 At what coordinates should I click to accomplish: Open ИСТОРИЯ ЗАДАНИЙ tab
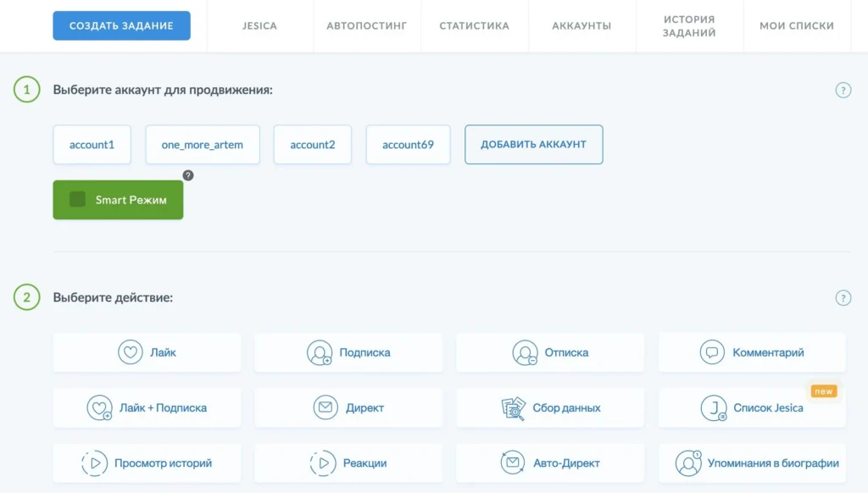coord(689,26)
